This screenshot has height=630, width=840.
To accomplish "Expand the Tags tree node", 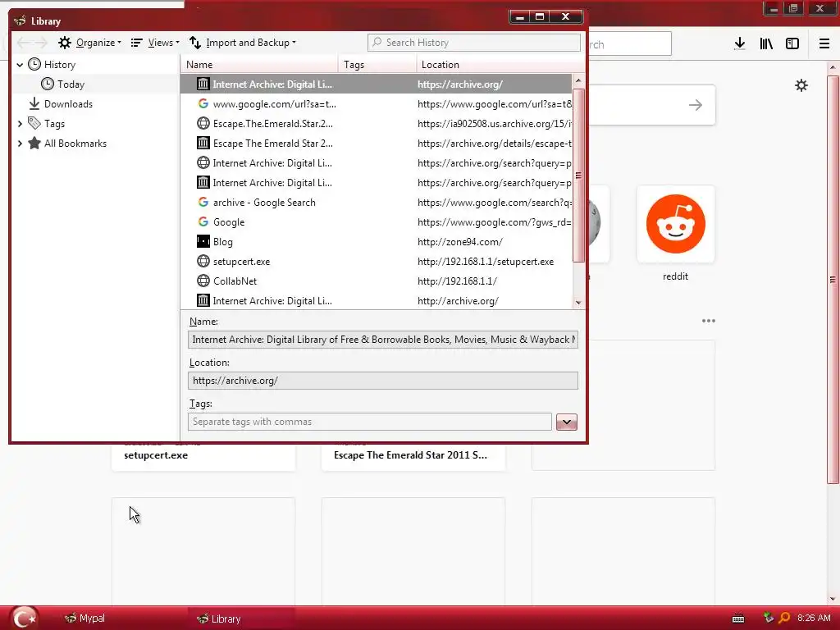I will (x=20, y=124).
